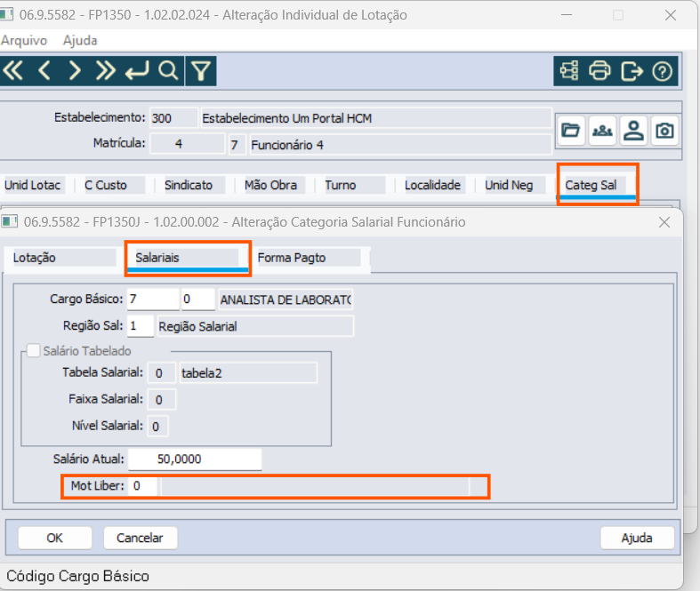Screen dimensions: 700x591
Task: Click the hierarchy structure toolbar icon
Action: [569, 71]
